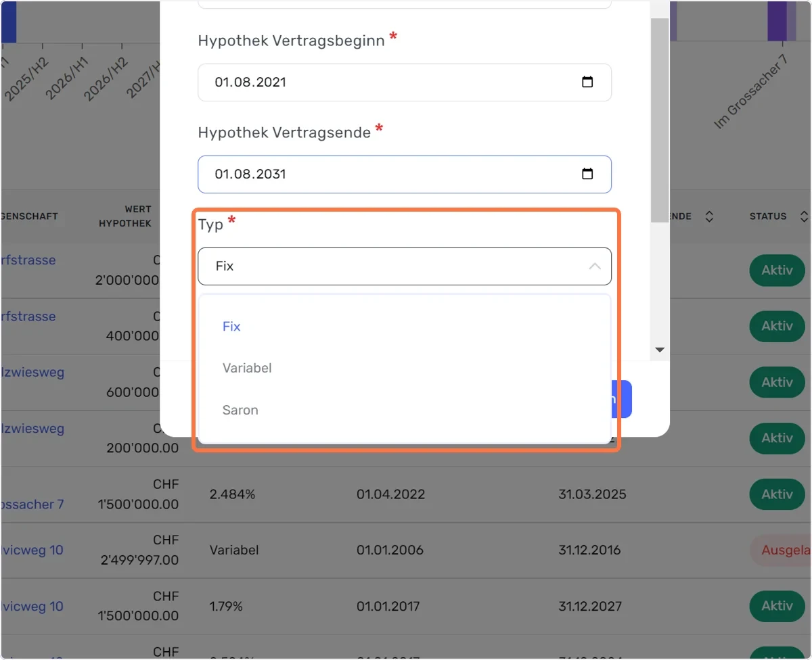
Task: Click the Typ combo box showing Fix
Action: coord(405,266)
